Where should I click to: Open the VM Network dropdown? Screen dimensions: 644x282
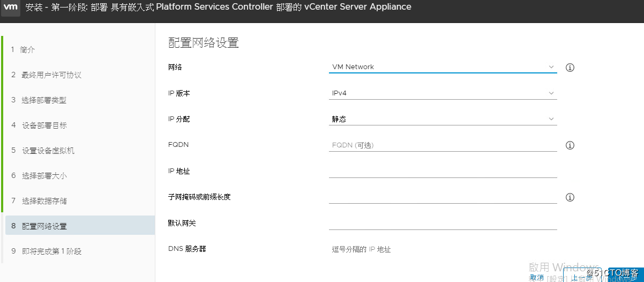[443, 67]
